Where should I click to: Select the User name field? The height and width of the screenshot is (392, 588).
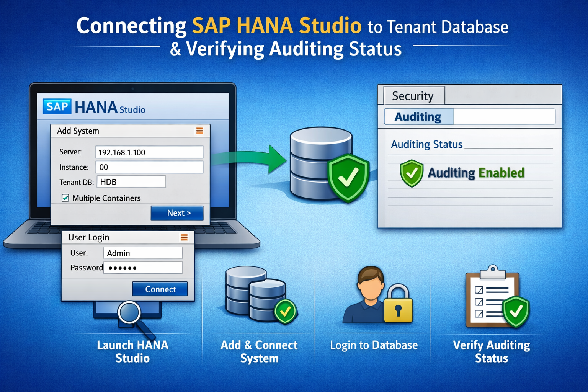[x=143, y=253]
